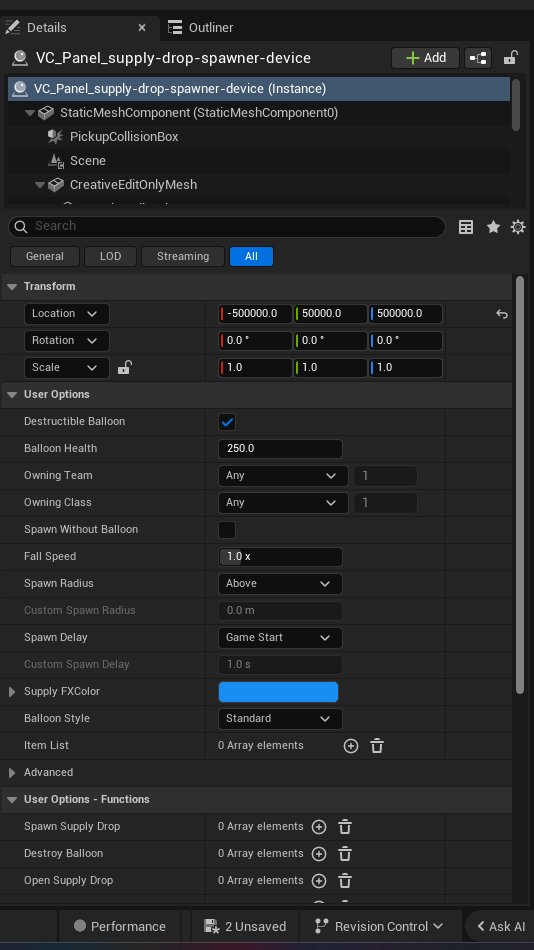The image size is (534, 950).
Task: Show only favorites star icon
Action: click(x=493, y=227)
